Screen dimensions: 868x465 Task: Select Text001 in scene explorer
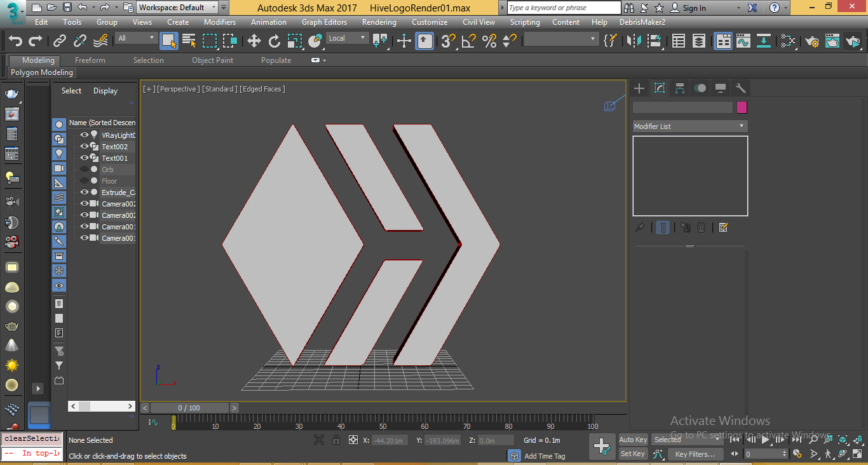[115, 158]
